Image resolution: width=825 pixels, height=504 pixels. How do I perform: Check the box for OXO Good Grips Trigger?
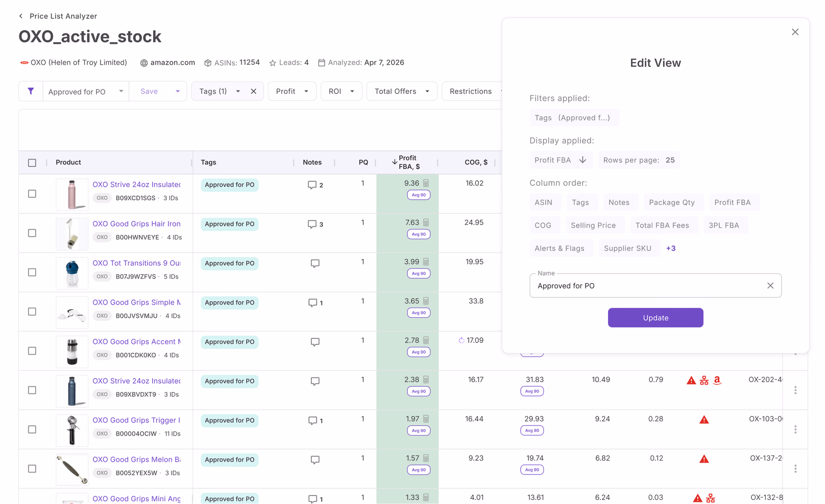[x=32, y=430]
